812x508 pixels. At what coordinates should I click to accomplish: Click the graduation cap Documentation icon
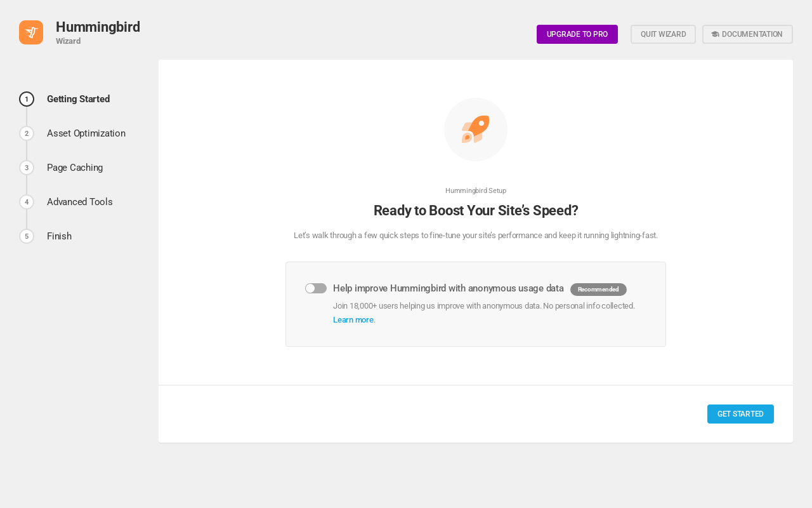pyautogui.click(x=715, y=34)
